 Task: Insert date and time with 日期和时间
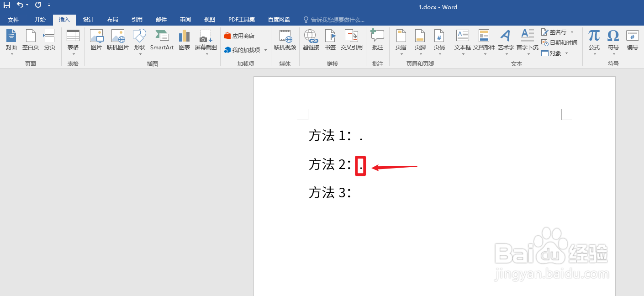[560, 42]
